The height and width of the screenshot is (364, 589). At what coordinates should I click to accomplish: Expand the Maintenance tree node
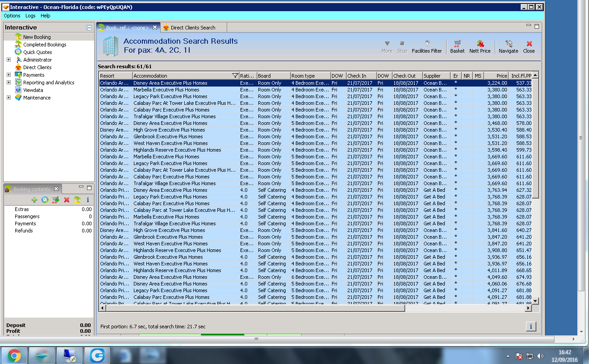point(8,98)
